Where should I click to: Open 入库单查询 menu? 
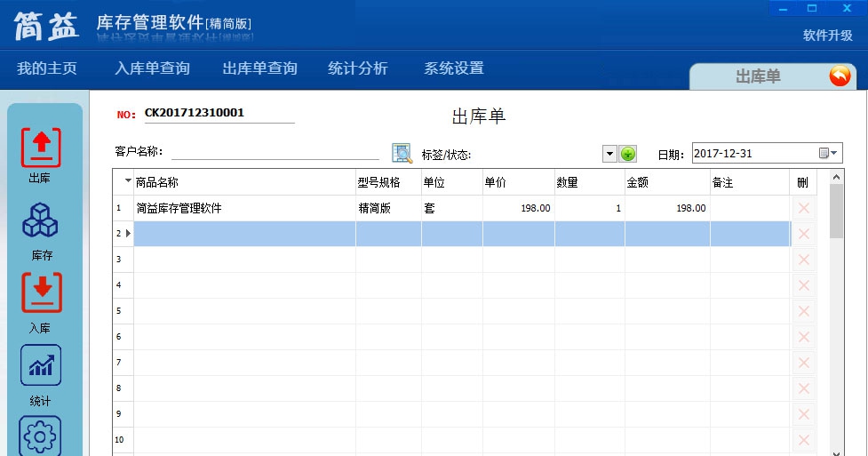(152, 68)
